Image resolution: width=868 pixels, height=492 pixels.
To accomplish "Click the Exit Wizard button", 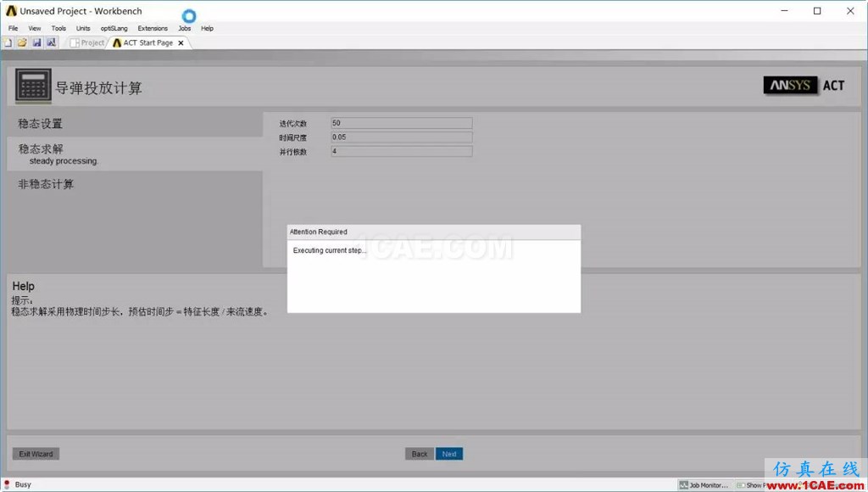I will [x=36, y=454].
